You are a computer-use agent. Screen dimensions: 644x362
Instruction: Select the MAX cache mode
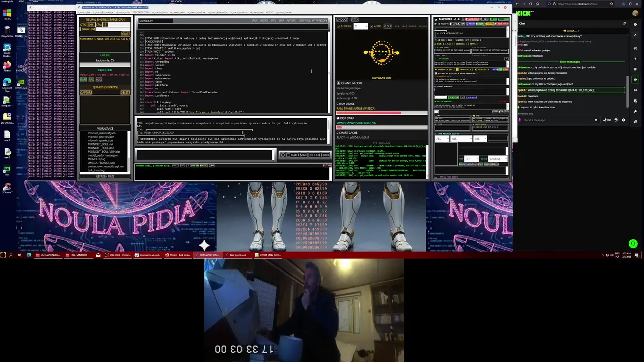point(99,80)
